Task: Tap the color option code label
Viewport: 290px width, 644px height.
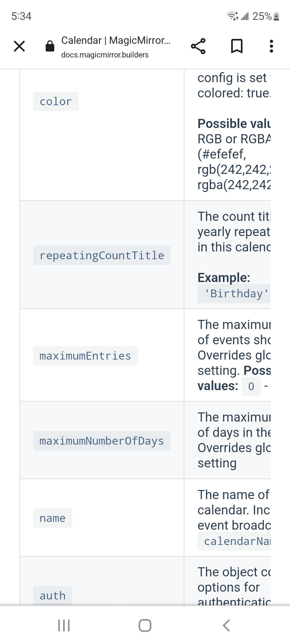Action: (55, 101)
